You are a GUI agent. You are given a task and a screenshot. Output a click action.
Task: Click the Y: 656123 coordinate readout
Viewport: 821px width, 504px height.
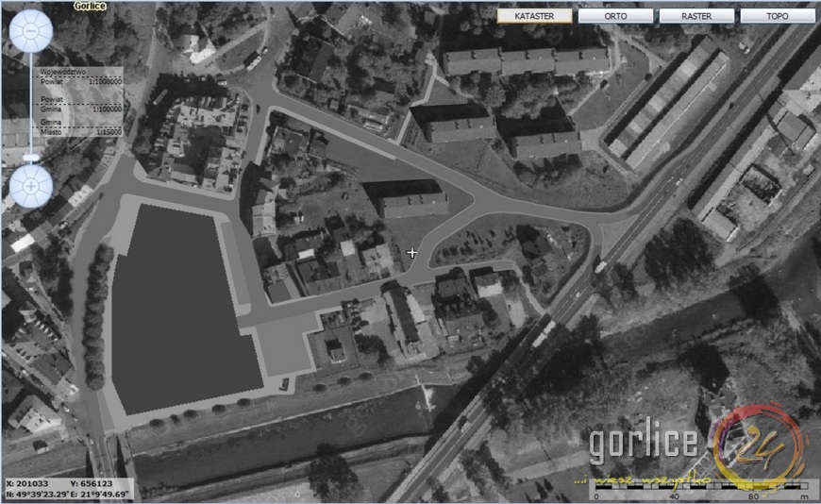click(x=92, y=483)
